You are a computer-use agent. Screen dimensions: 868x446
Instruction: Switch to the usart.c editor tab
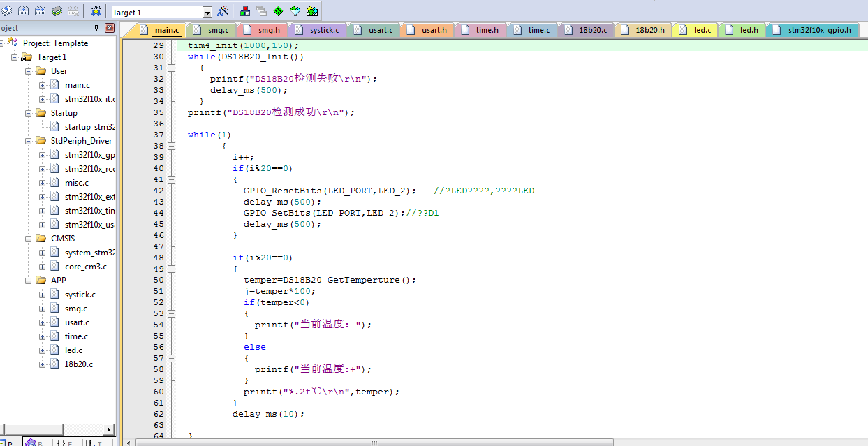(x=374, y=30)
